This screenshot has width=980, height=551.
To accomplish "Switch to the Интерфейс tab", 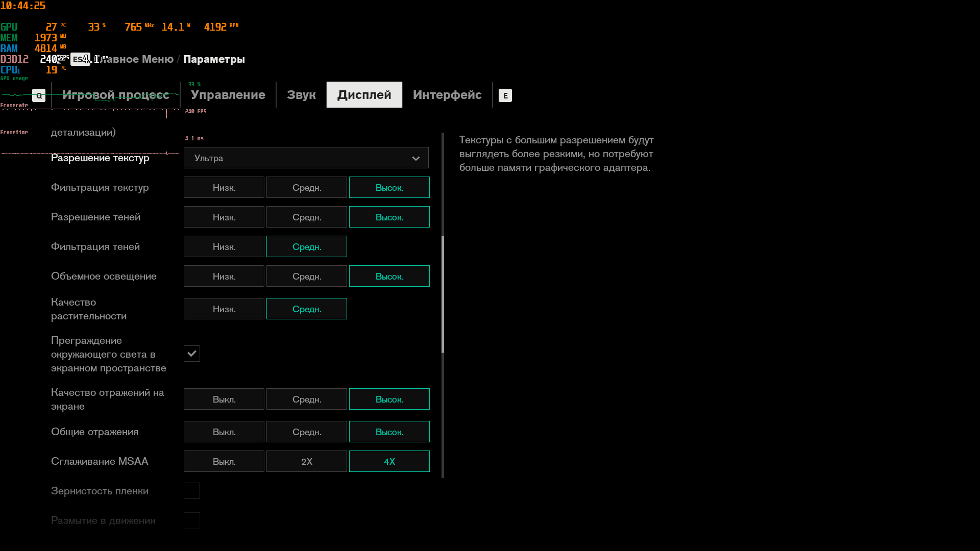I will [x=447, y=95].
